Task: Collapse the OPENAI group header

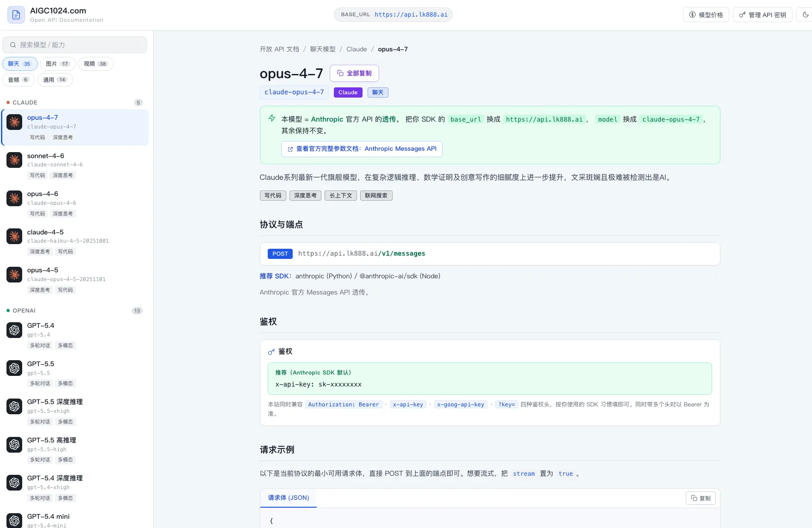Action: pos(74,311)
